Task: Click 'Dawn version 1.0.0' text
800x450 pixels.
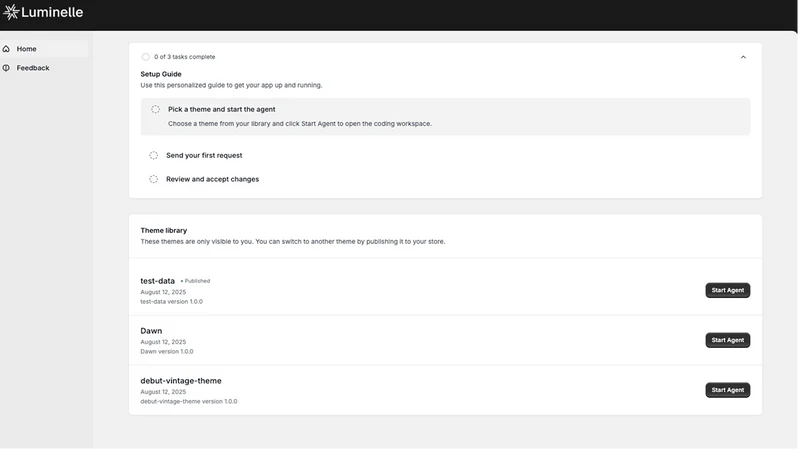Action: 167,352
